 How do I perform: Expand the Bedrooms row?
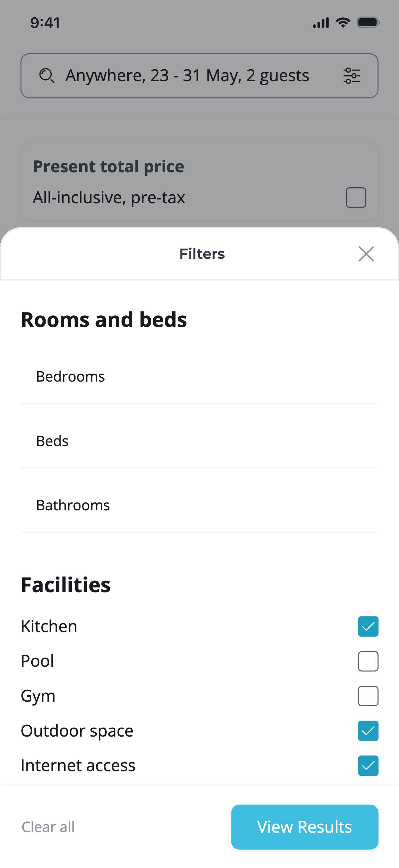point(199,376)
